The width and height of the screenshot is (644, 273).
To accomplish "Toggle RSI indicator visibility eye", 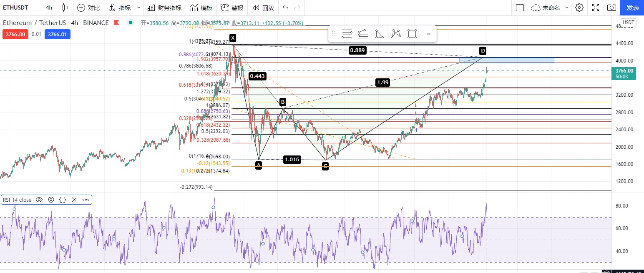I will click(x=39, y=200).
